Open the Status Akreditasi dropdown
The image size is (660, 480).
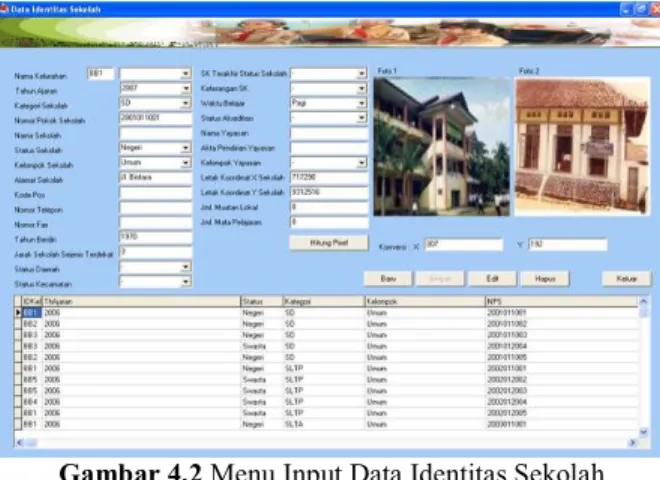coord(361,118)
